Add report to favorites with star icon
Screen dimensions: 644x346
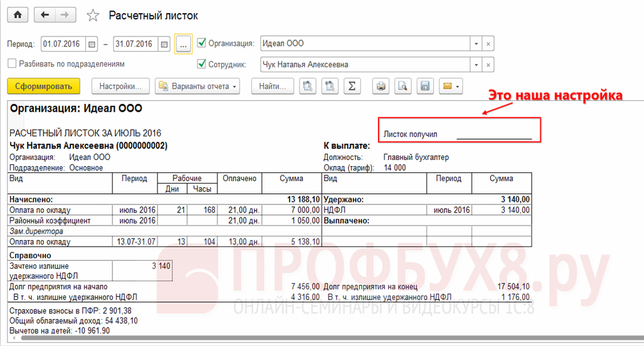pos(93,15)
